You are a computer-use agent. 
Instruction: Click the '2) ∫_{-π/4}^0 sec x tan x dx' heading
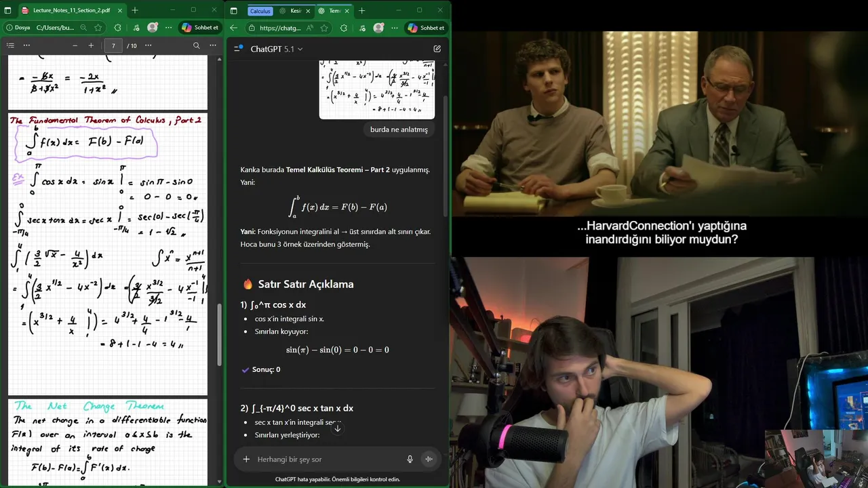pos(297,408)
